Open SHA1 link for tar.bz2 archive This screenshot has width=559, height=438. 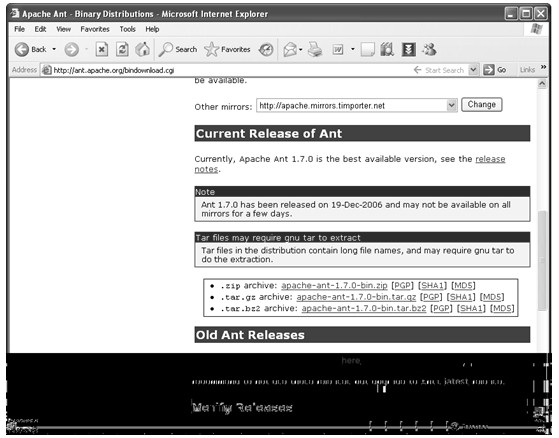pyautogui.click(x=471, y=309)
